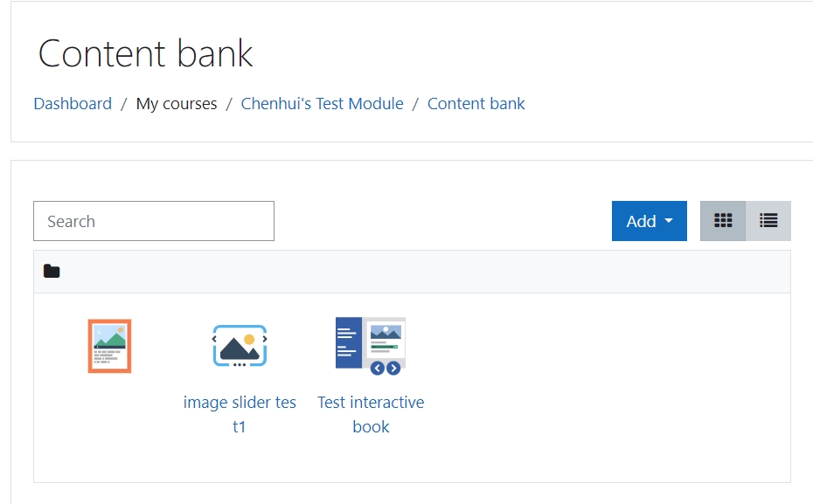Switch to list view using the list icon

768,221
